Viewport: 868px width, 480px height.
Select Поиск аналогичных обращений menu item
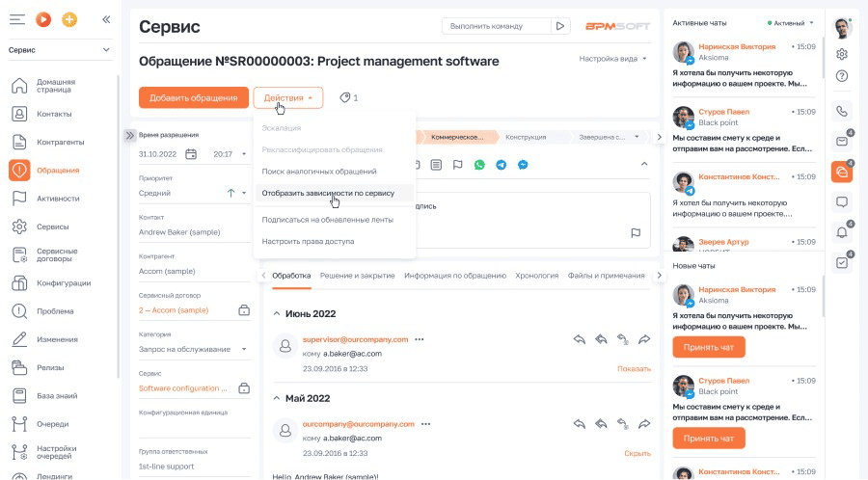pos(319,172)
